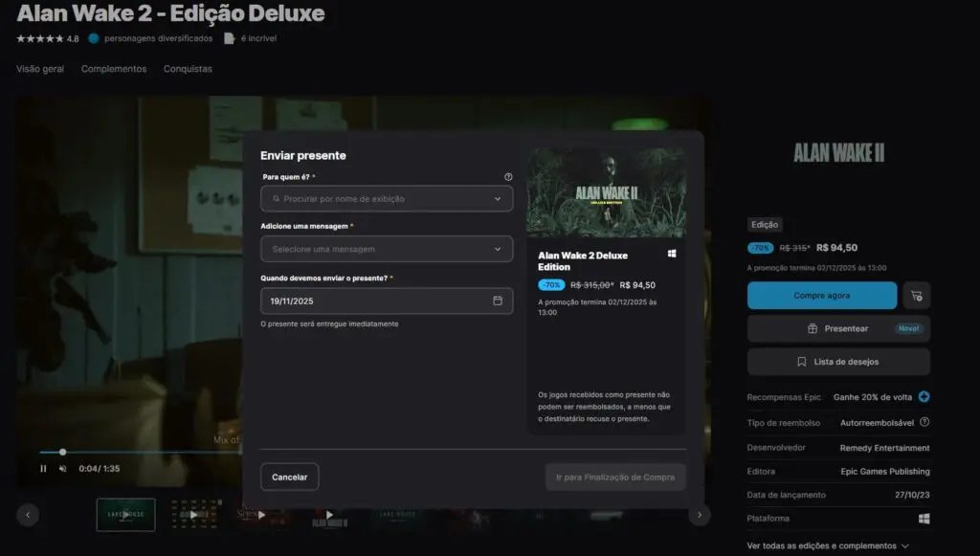Click the add-to-cart icon button

point(916,296)
